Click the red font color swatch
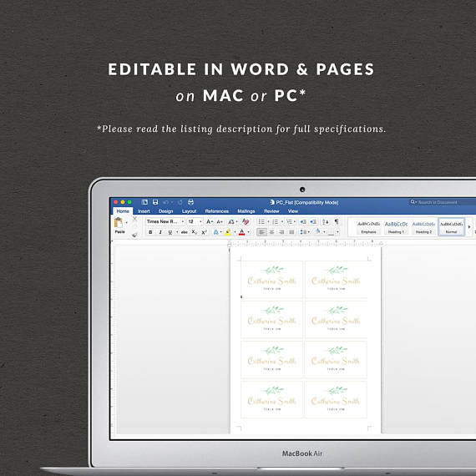 pos(241,232)
